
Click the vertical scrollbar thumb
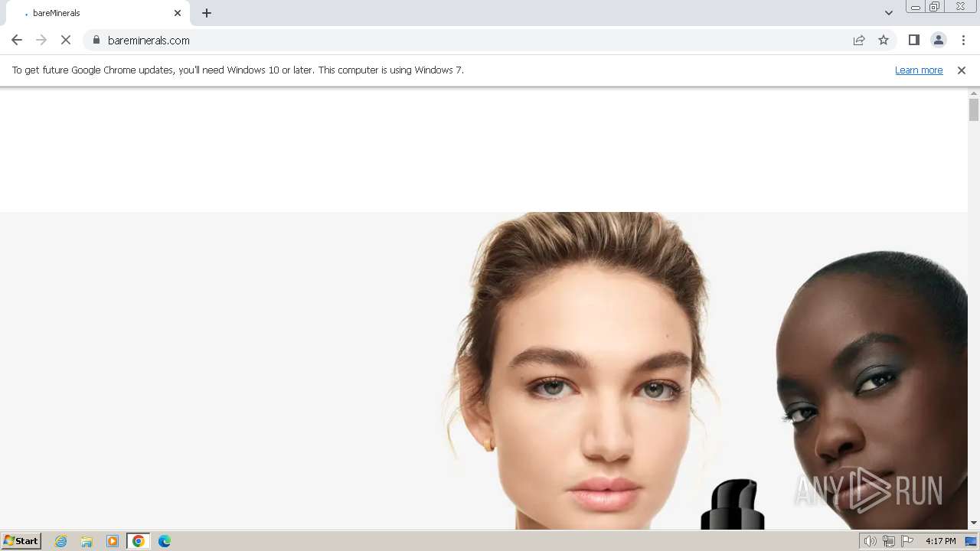(974, 109)
